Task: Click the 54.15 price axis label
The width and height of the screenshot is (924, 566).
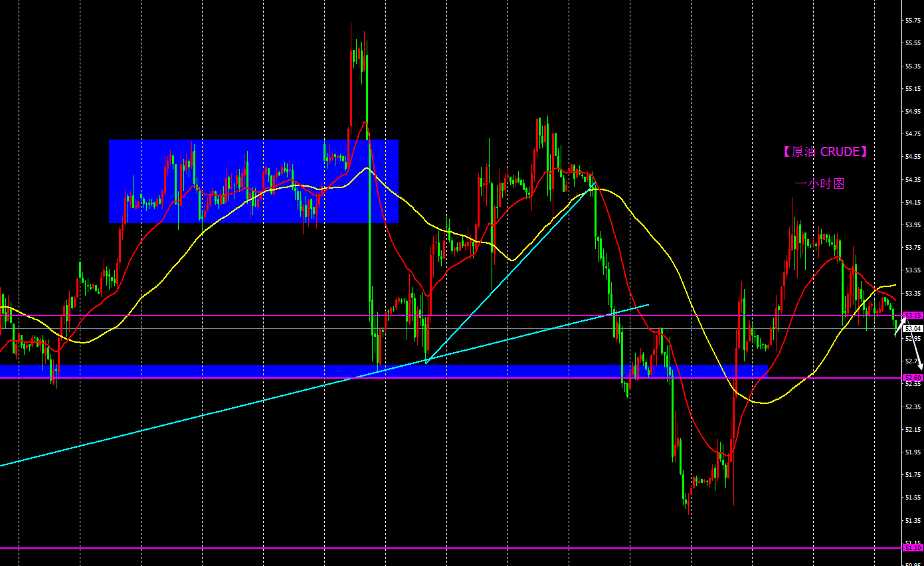Action: point(913,203)
